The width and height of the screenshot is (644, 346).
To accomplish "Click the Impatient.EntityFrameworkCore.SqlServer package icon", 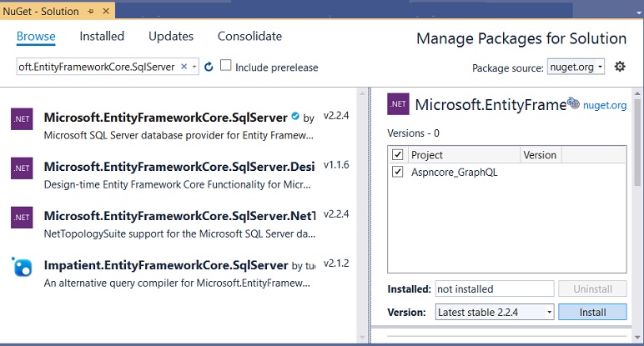I will (23, 267).
